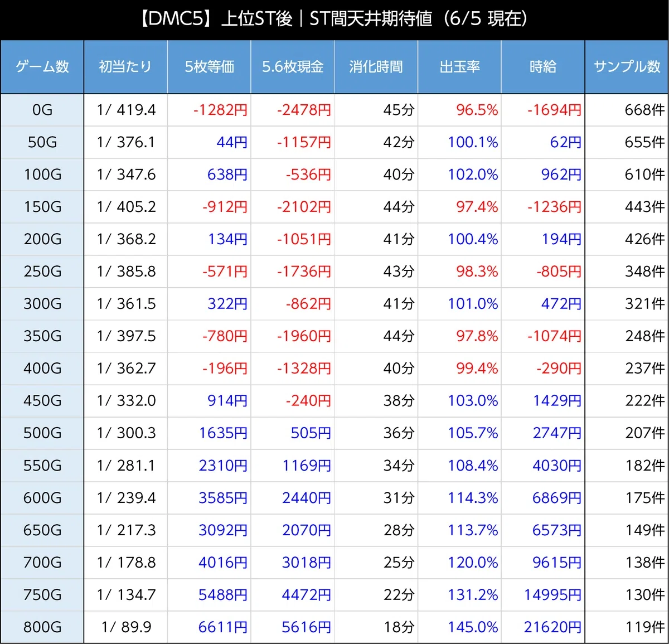Viewport: 669px width, 644px height.
Task: Click the 3585円 value cell
Action: 209,498
